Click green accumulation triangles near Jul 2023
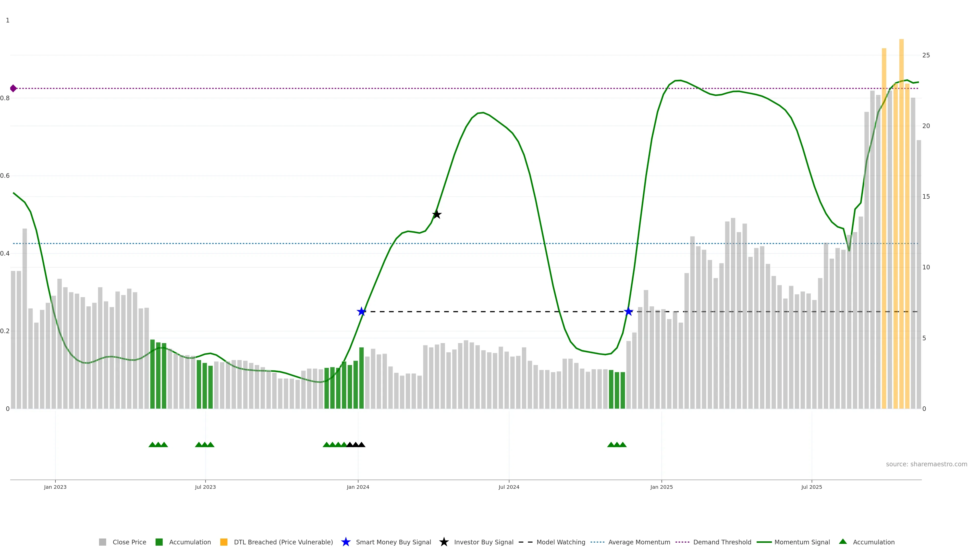The image size is (980, 551). (x=205, y=445)
